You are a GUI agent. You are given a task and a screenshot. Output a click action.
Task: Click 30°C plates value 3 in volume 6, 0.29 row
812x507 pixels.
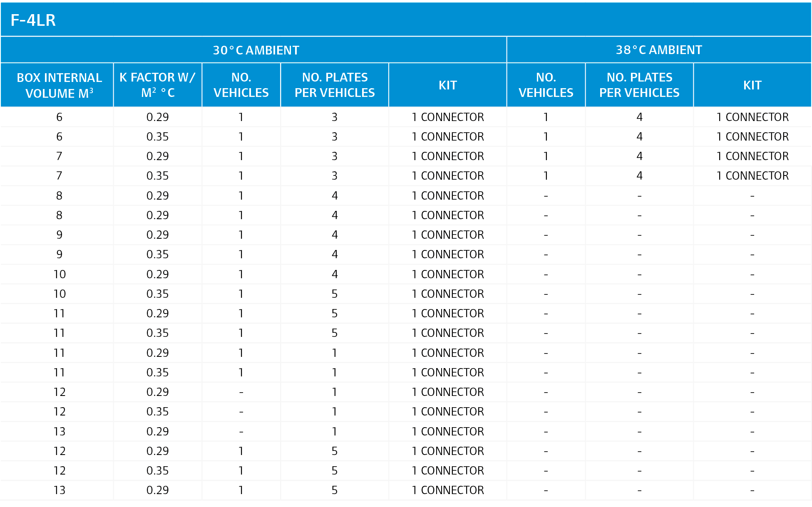tap(335, 117)
